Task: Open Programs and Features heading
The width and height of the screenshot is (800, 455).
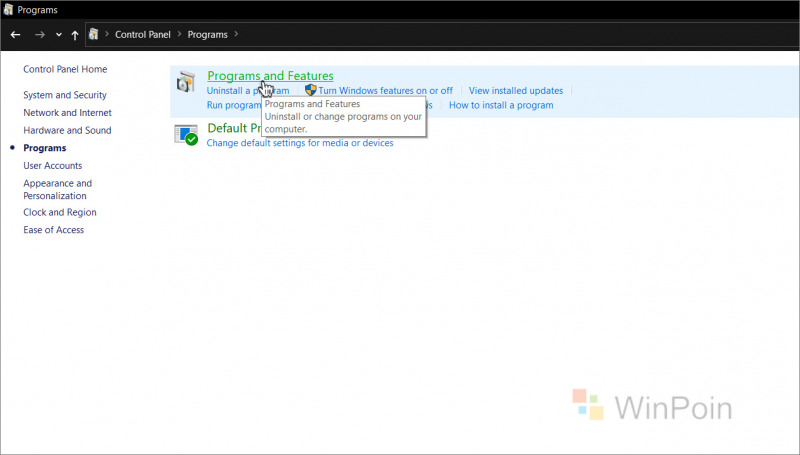Action: pos(270,75)
